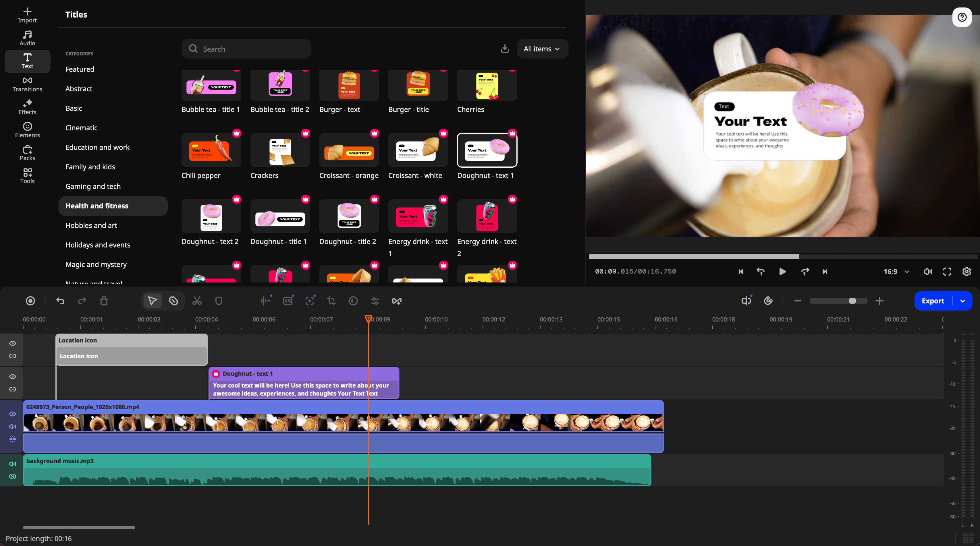Open the transition wizard icon
This screenshot has height=546, width=980.
(397, 301)
